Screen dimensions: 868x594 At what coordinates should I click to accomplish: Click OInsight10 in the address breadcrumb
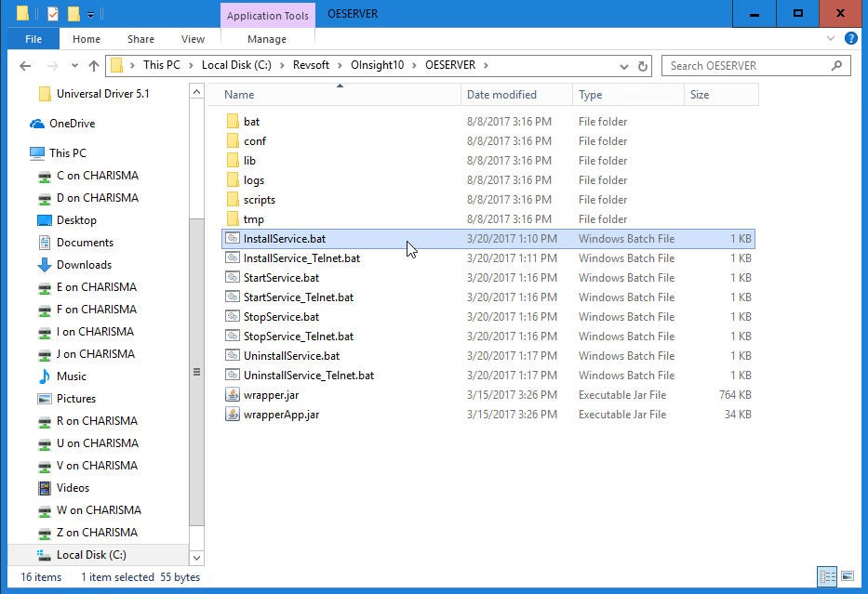[x=378, y=65]
